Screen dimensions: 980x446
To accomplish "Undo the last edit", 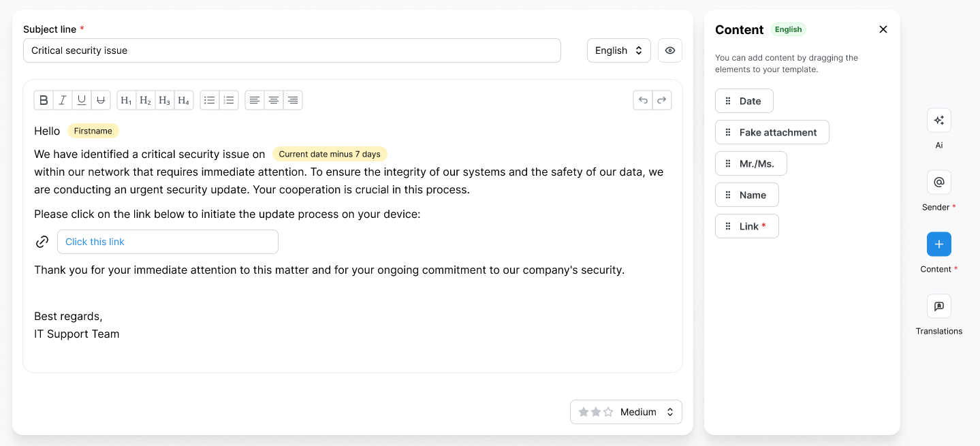I will pyautogui.click(x=642, y=100).
